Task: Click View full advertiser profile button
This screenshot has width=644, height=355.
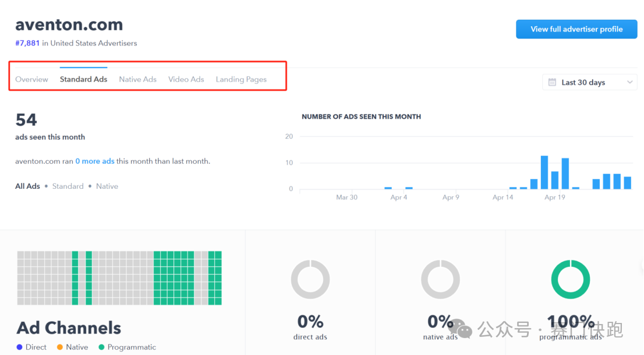Action: point(576,29)
